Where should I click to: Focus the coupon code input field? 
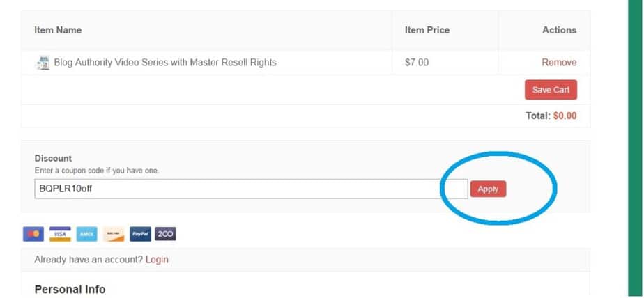coord(251,189)
